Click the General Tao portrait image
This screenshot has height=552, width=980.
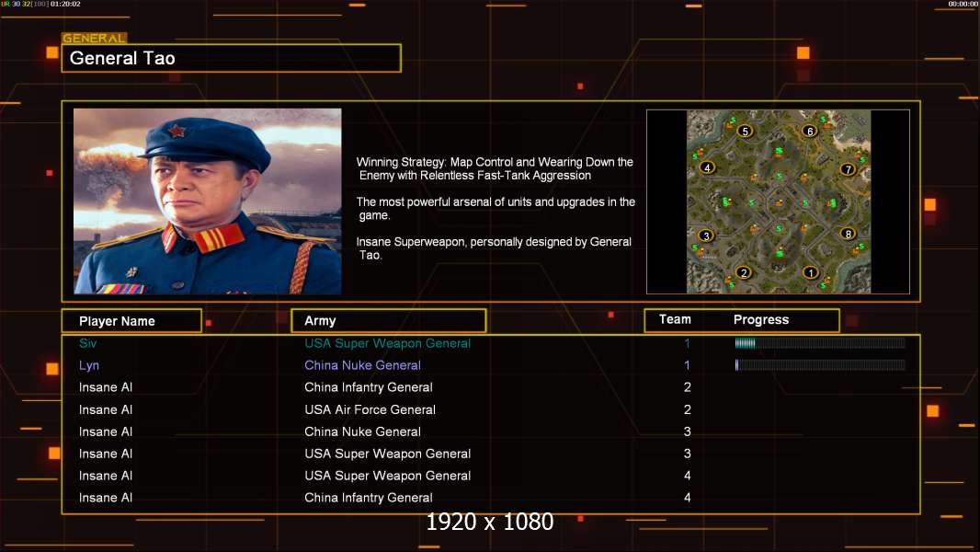tap(208, 201)
